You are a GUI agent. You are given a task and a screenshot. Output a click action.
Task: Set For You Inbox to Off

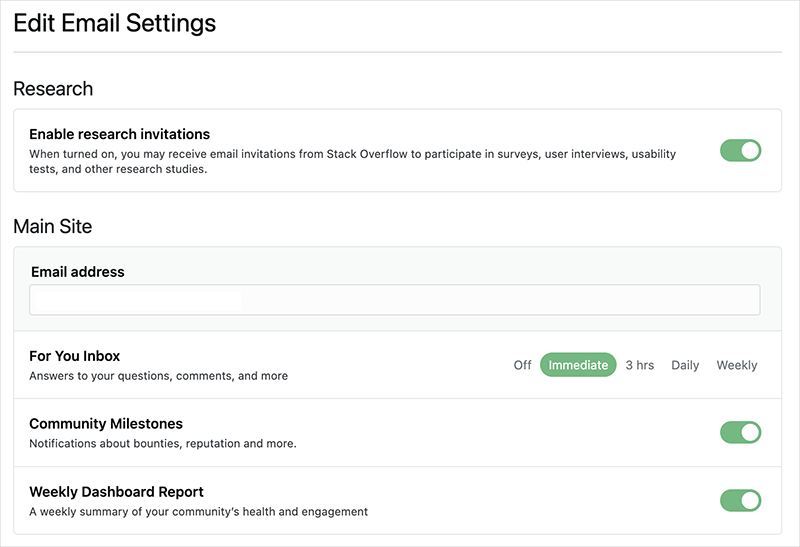click(522, 365)
